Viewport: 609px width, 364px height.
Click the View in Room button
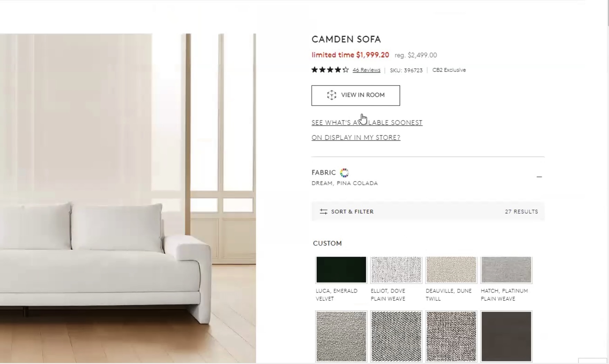click(356, 95)
